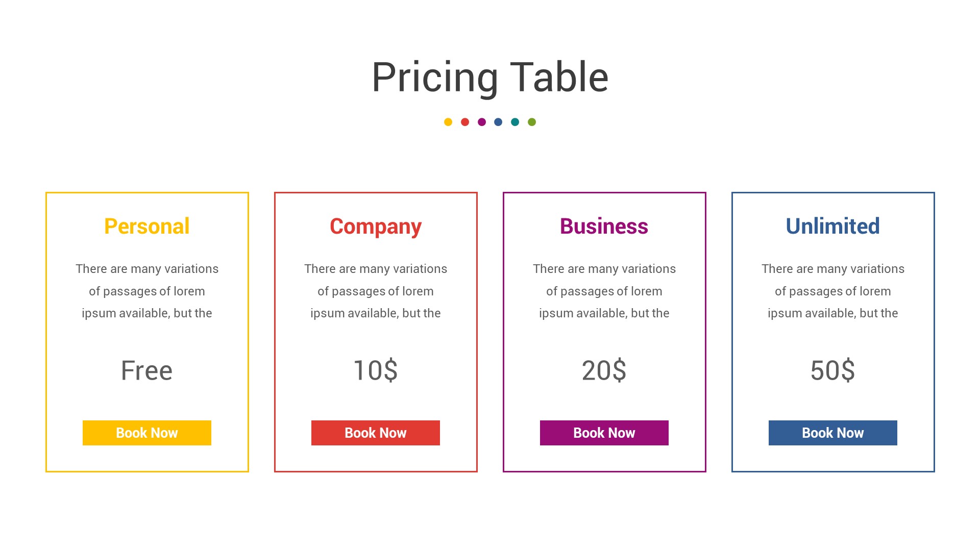
Task: Click the purple dot under the title
Action: 482,122
